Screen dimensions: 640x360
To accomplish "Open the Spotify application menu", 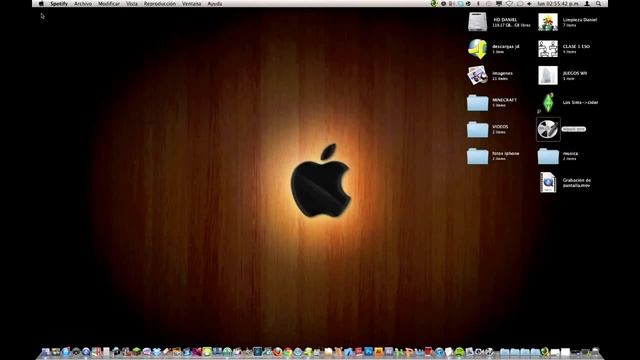I will (x=59, y=4).
